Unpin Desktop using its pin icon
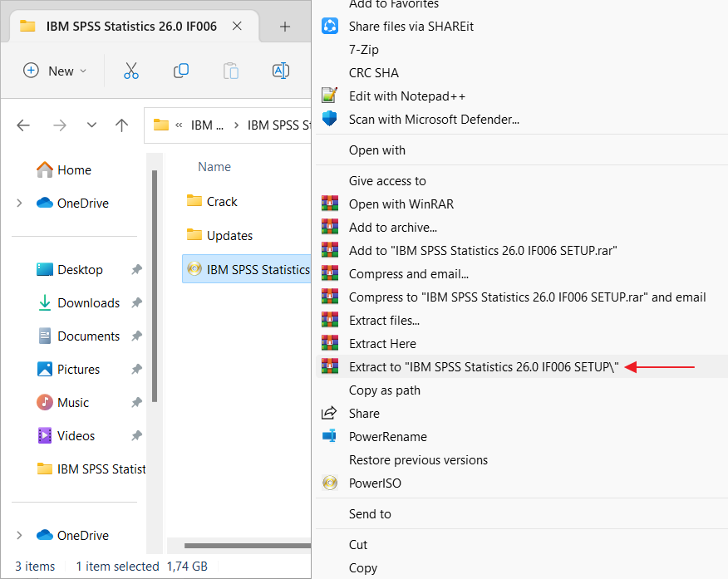Screen dimensions: 728x579 tap(136, 269)
